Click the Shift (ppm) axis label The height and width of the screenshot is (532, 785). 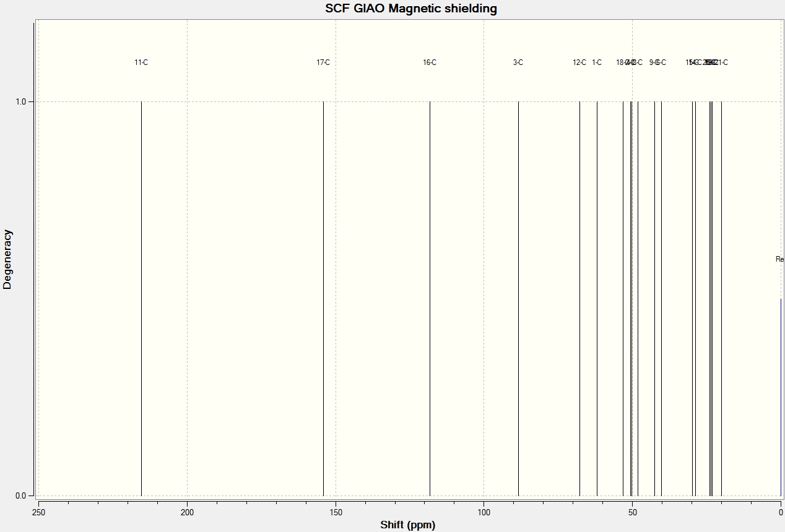(x=408, y=525)
